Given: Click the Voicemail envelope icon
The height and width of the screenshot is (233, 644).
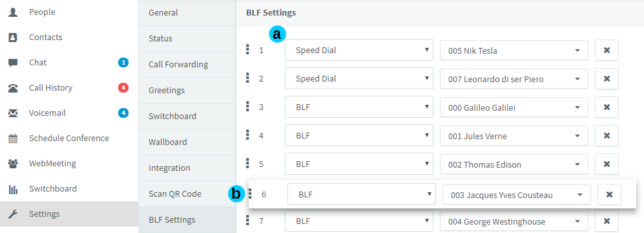Looking at the screenshot, I should pyautogui.click(x=13, y=113).
